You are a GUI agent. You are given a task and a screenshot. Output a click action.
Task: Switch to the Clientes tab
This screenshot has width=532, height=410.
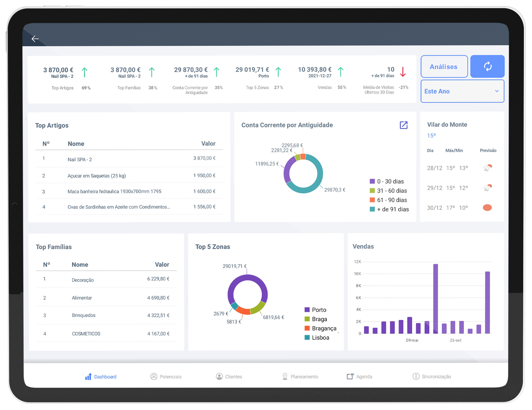(233, 376)
